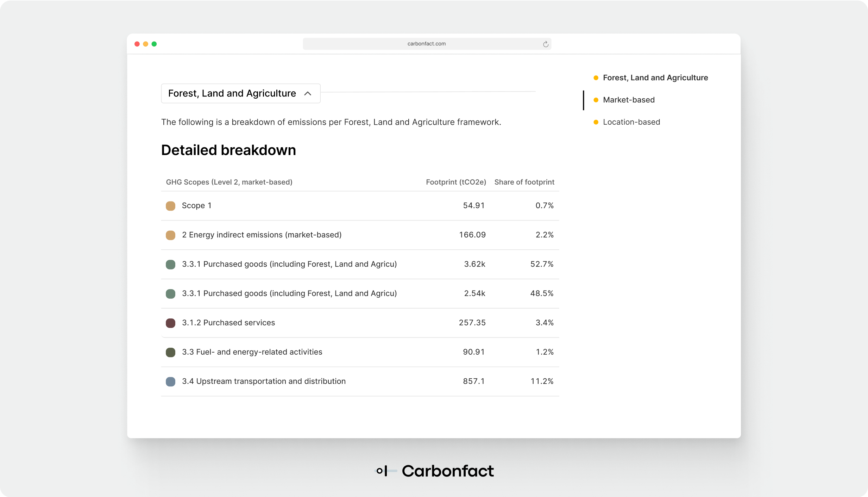Screen dimensions: 868x497
Task: Click the yellow bullet beside Market-based
Action: [596, 100]
